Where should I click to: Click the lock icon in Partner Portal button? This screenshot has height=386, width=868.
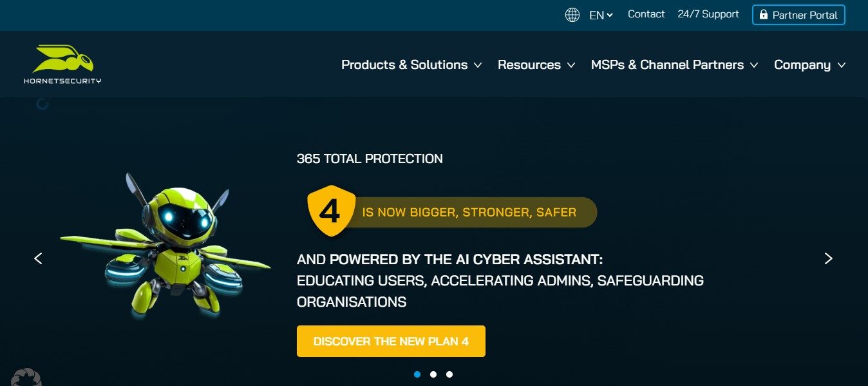pos(763,14)
